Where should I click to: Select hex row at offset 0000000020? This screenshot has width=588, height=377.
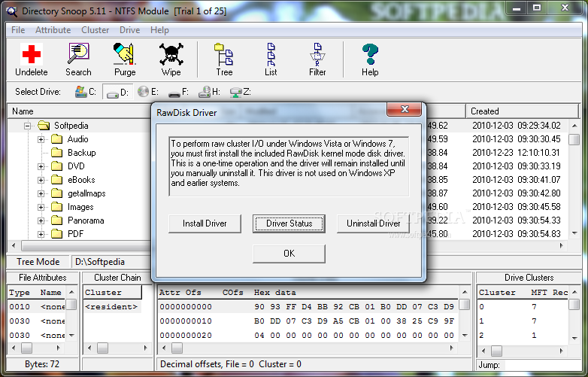click(308, 336)
